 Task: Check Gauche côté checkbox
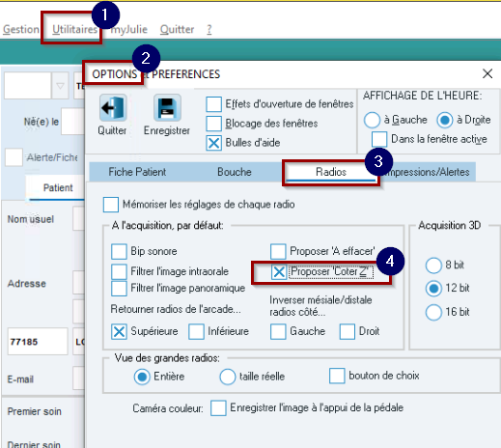pos(278,331)
